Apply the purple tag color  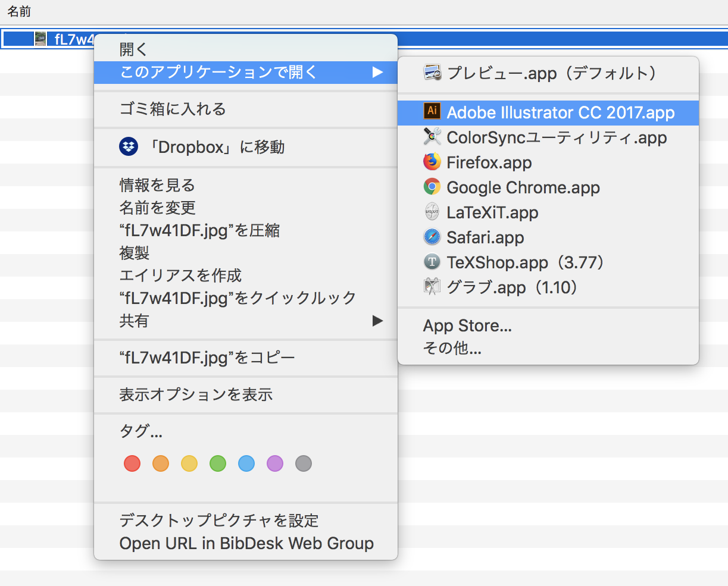pos(275,463)
